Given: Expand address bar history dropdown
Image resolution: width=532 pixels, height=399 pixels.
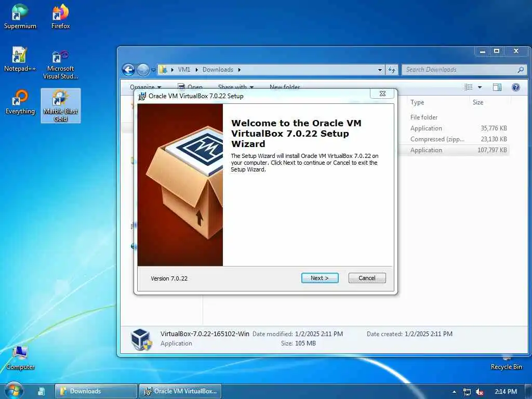Looking at the screenshot, I should point(380,70).
